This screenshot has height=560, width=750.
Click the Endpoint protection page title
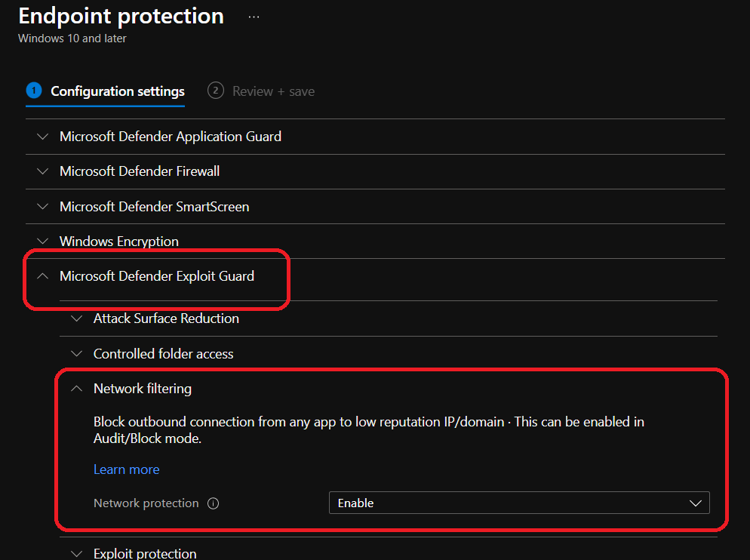point(121,16)
